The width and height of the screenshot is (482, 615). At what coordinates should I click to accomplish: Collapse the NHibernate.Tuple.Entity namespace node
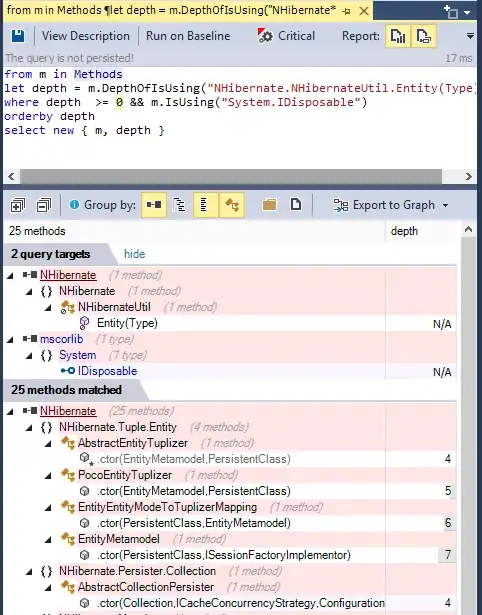(29, 428)
